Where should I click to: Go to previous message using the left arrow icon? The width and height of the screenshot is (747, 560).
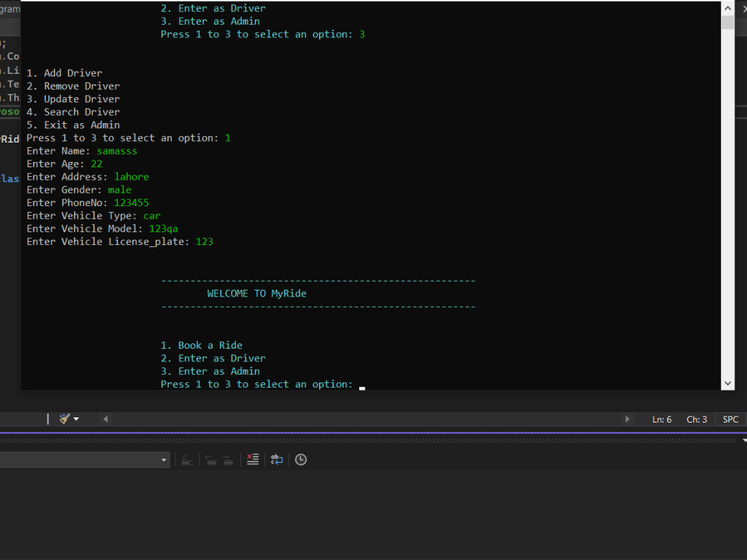[x=209, y=459]
